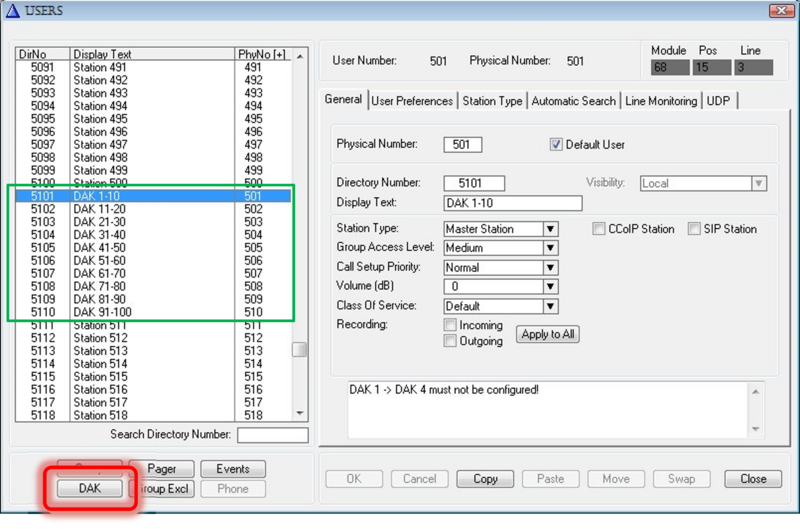
Task: Select the row Station 518
Action: coord(153,415)
